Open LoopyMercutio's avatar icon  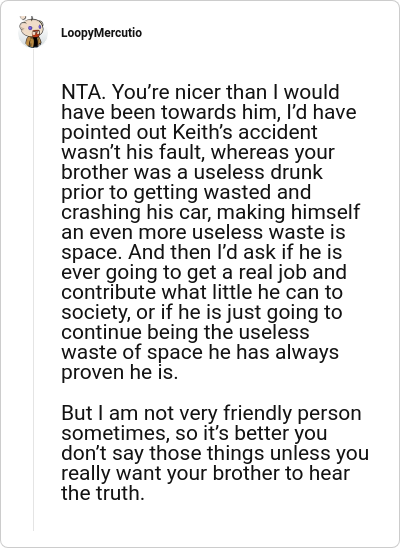pos(32,32)
